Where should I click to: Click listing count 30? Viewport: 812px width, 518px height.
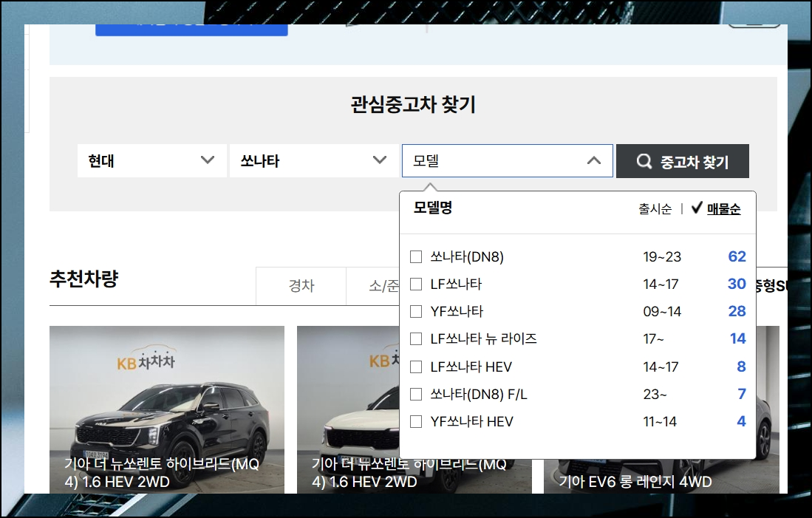point(737,284)
